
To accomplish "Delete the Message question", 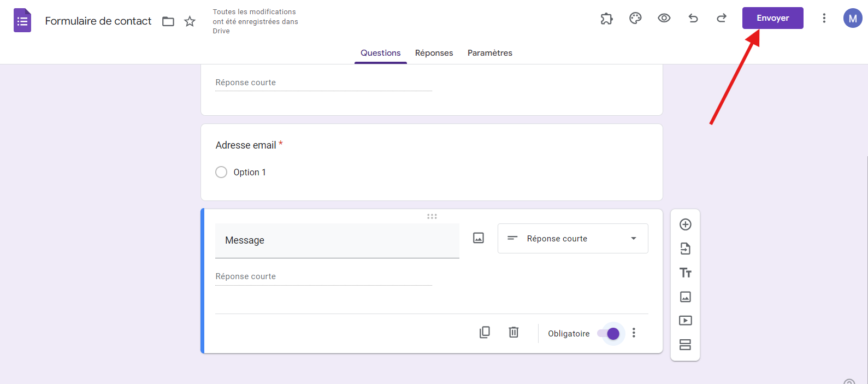I will (x=513, y=332).
